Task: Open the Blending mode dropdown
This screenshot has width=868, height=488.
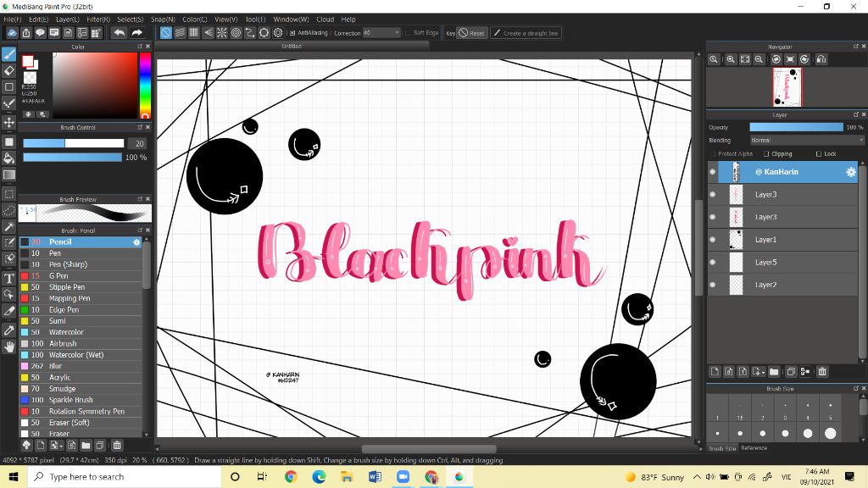Action: [x=807, y=141]
